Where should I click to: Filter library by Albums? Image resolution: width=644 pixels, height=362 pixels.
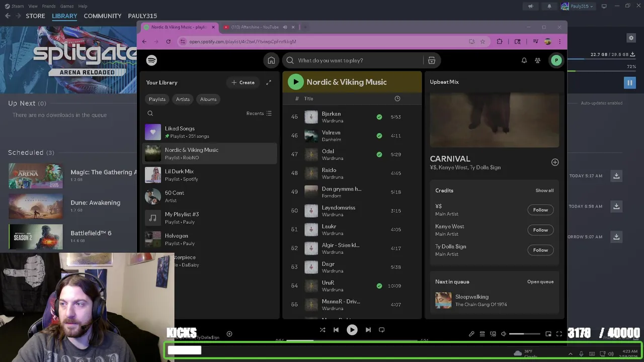tap(208, 99)
